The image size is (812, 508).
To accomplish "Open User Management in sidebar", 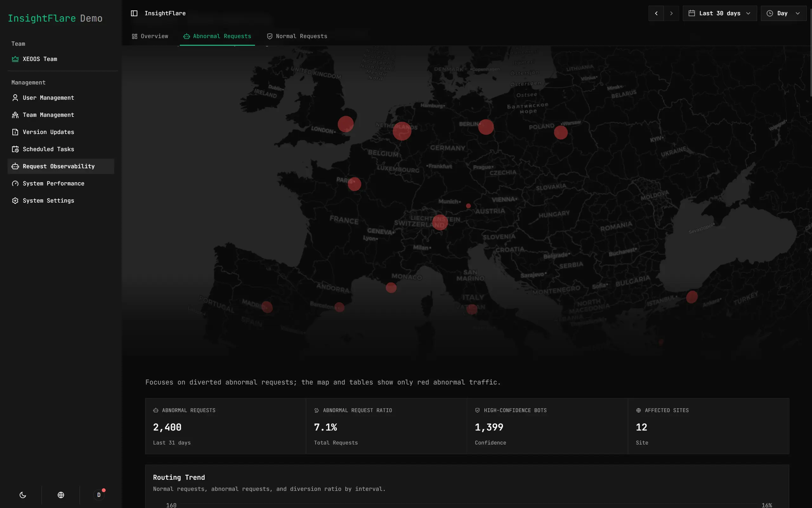I will pyautogui.click(x=61, y=98).
